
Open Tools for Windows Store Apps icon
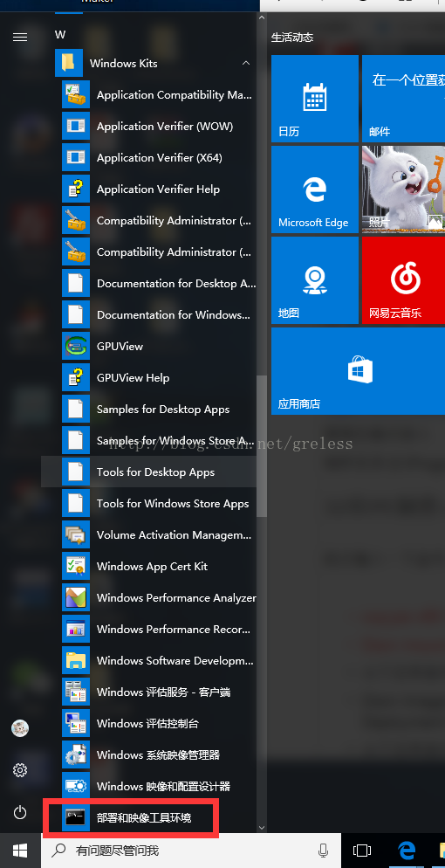click(x=76, y=504)
